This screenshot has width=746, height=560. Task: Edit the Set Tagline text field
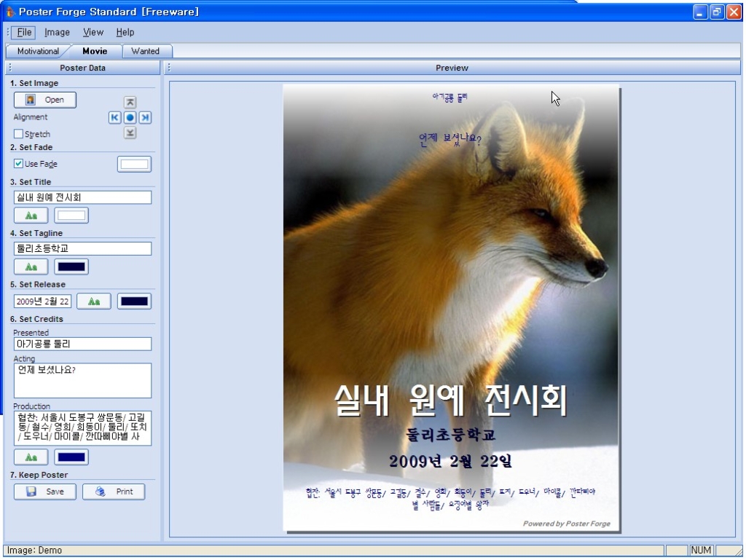pos(83,248)
